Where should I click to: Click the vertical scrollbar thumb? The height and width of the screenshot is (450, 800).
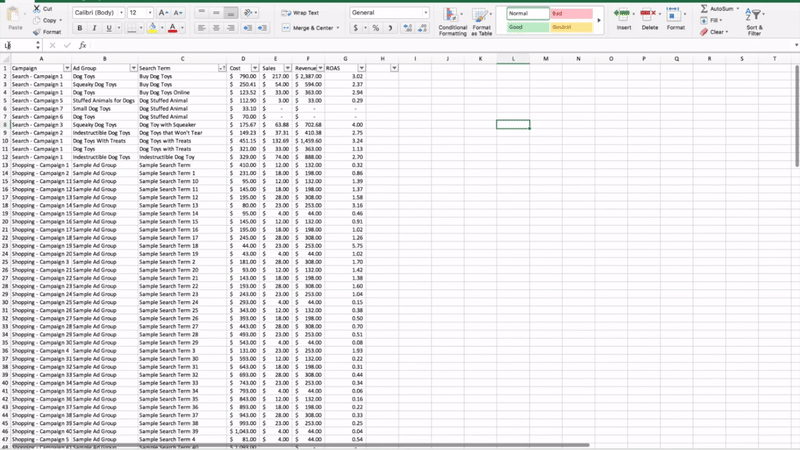797,116
